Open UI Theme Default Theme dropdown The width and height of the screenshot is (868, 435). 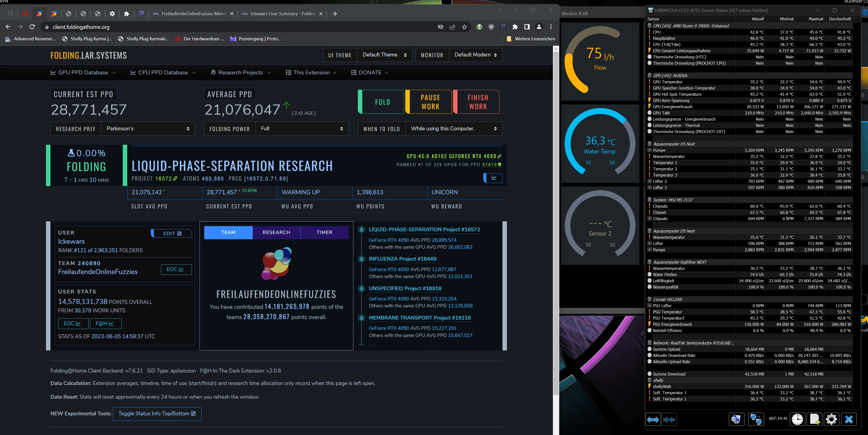384,55
